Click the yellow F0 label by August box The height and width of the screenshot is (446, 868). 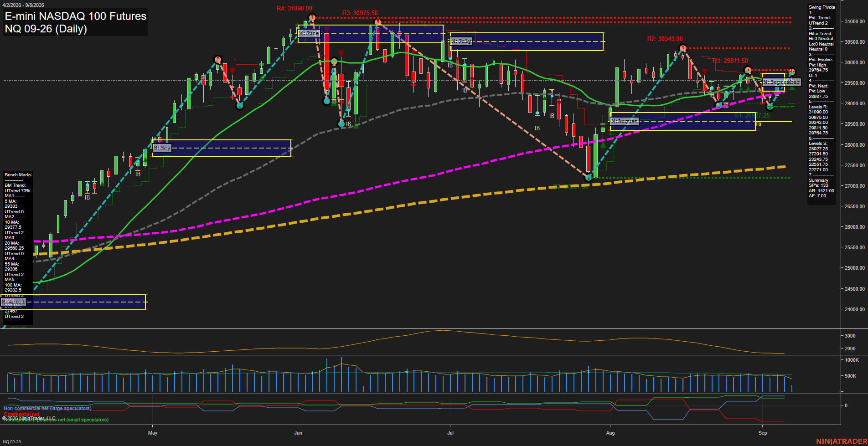(758, 124)
